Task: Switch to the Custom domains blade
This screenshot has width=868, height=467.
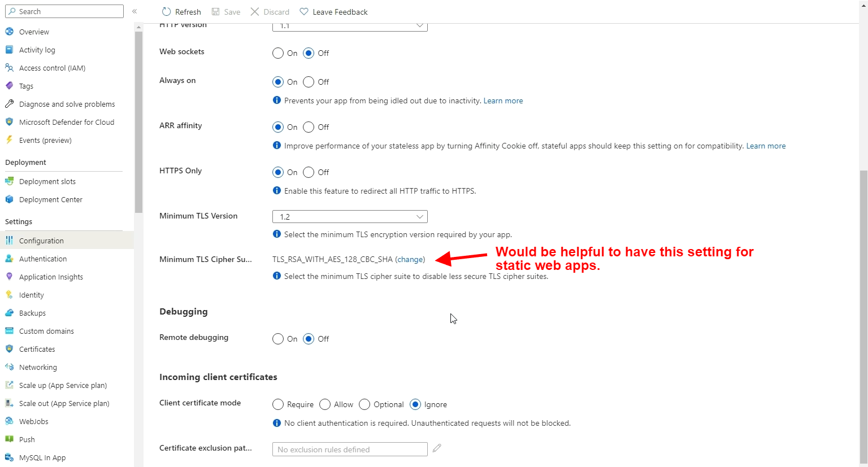Action: [x=46, y=331]
